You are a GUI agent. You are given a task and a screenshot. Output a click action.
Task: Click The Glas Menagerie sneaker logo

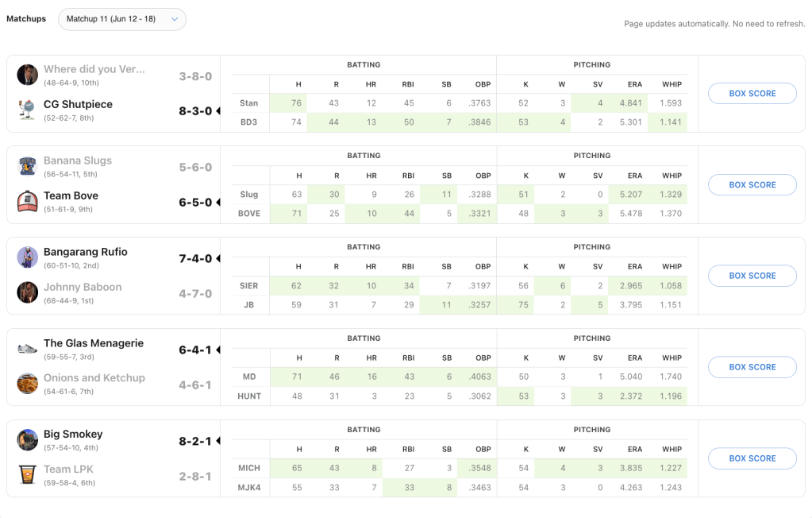[28, 349]
